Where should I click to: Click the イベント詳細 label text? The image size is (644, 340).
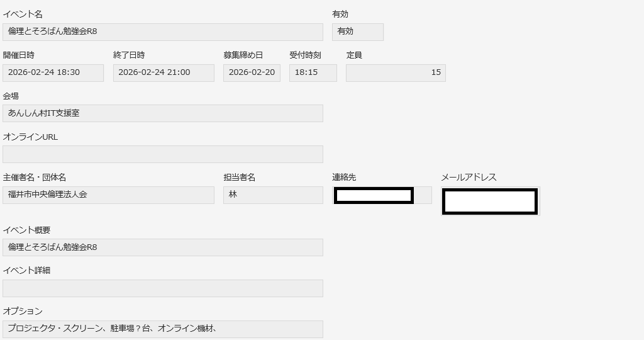(x=26, y=271)
